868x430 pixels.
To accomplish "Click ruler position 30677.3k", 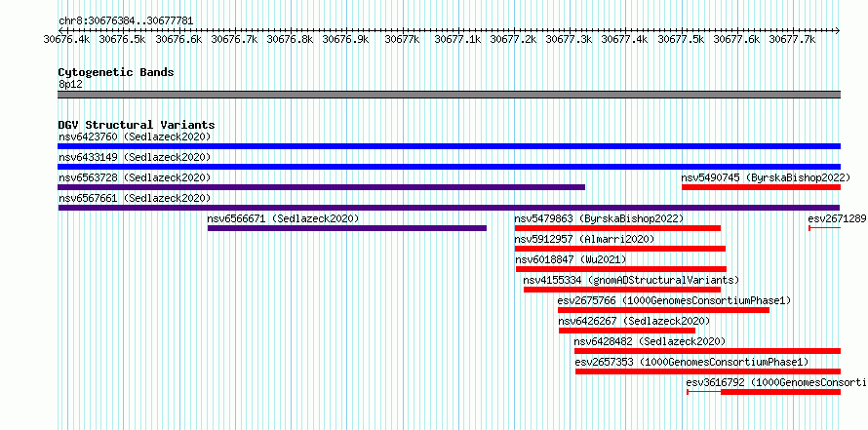I will pos(569,39).
